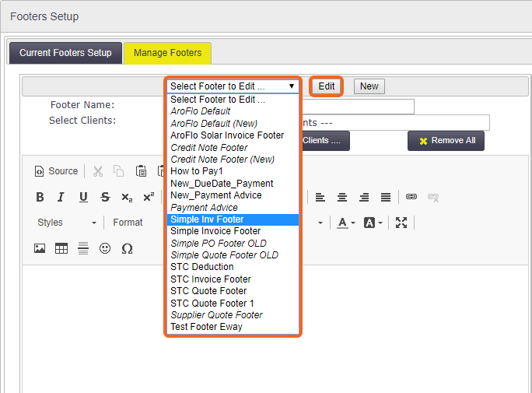Click the Clients button beside Remove All
532x393 pixels.
pyautogui.click(x=325, y=141)
